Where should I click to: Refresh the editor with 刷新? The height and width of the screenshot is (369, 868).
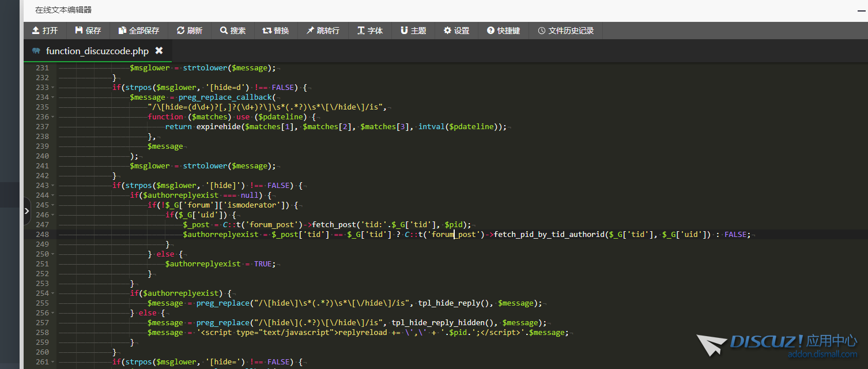(x=190, y=31)
